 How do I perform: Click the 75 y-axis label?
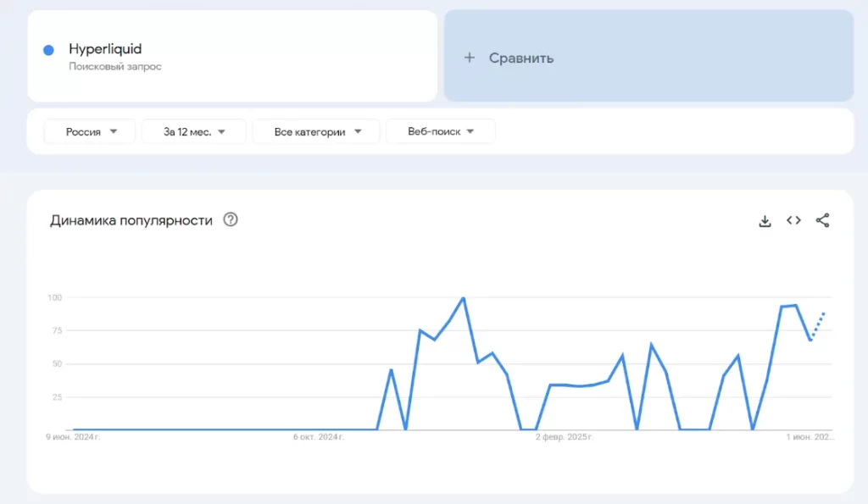[x=57, y=331]
